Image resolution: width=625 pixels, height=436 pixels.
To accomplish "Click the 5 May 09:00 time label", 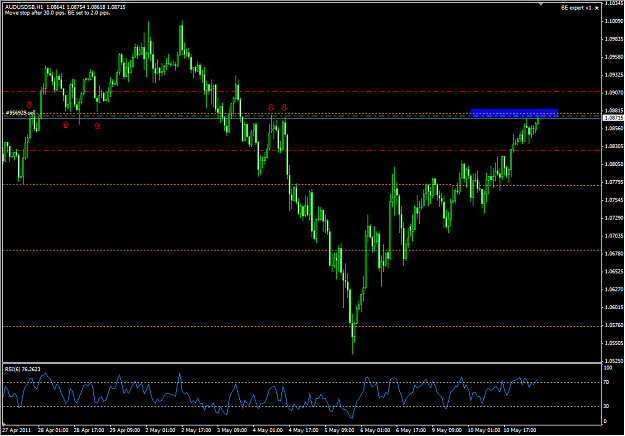I will 340,430.
